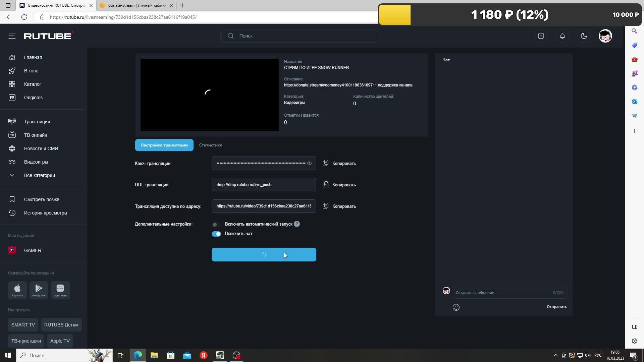Screen dimensions: 644x362
Task: Show hidden system tray icons
Action: (555, 355)
